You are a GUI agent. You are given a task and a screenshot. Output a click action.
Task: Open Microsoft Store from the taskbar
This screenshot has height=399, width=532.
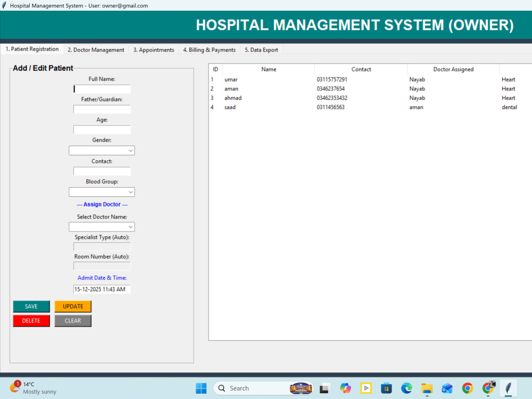coord(386,388)
